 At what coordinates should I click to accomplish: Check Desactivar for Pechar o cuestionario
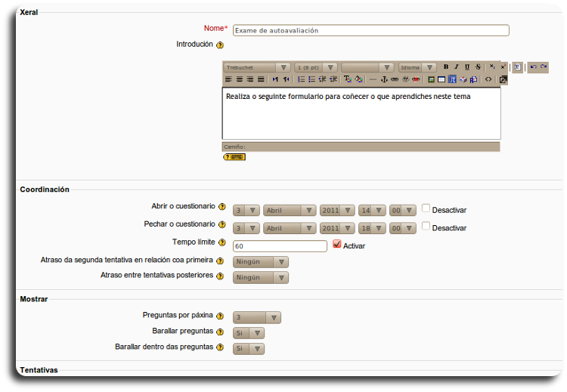coord(426,227)
